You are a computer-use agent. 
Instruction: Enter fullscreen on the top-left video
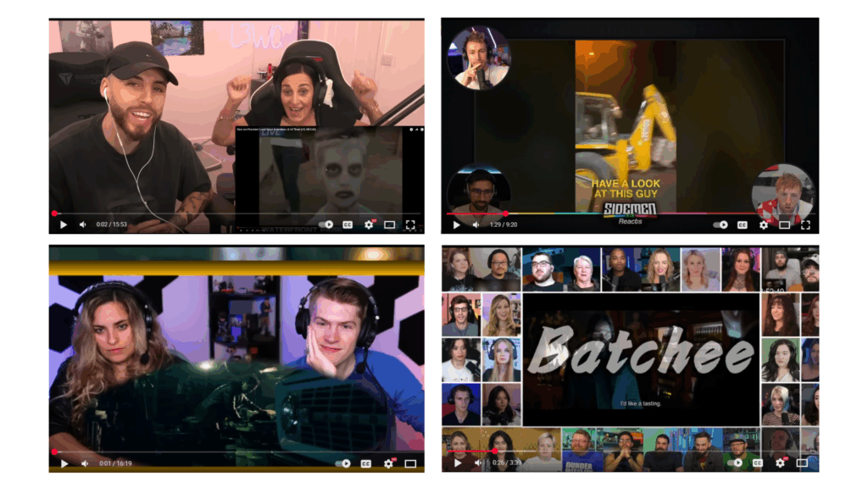pos(410,225)
